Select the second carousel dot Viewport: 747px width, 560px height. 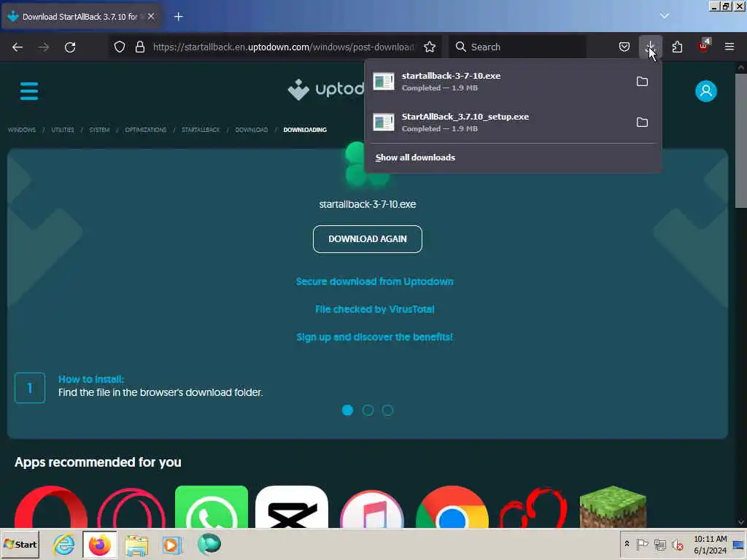click(x=368, y=410)
